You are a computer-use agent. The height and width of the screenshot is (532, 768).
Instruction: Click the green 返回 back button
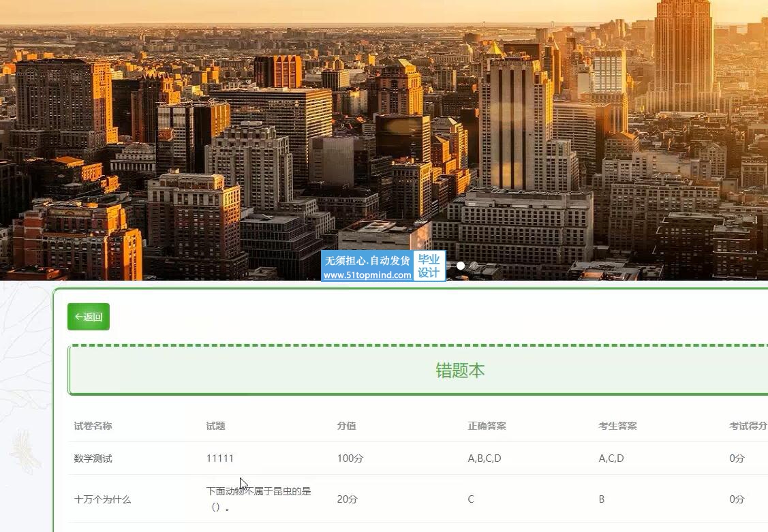(88, 317)
